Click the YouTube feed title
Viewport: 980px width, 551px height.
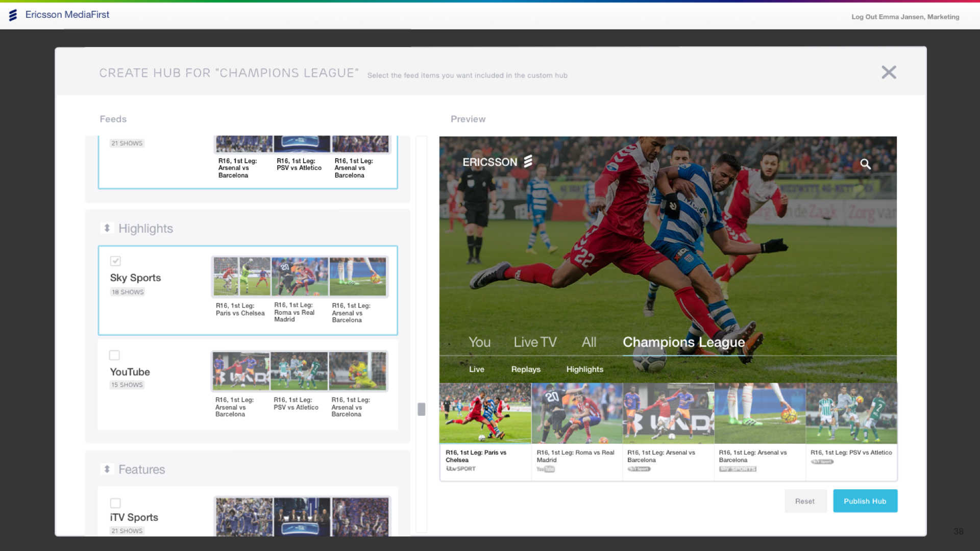coord(130,372)
